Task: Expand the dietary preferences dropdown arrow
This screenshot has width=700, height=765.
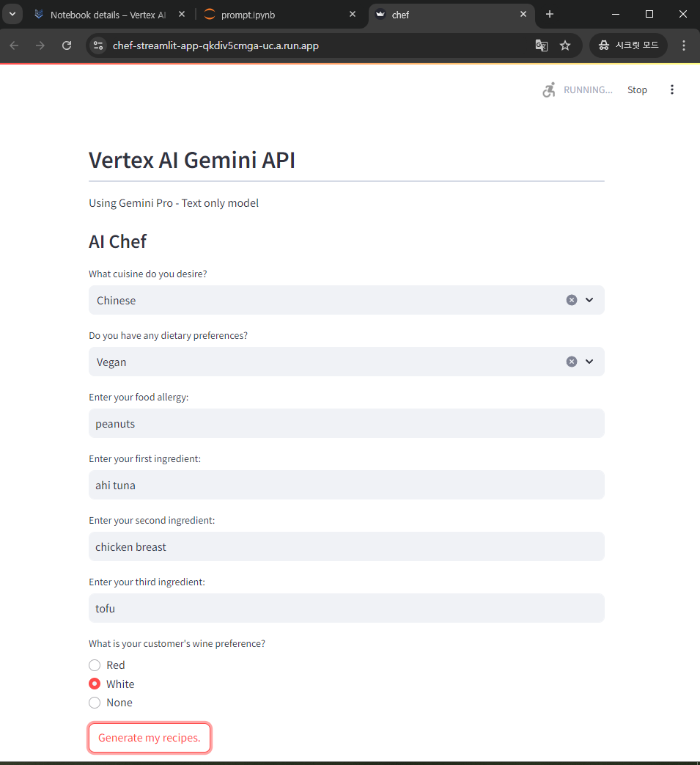Action: point(589,362)
